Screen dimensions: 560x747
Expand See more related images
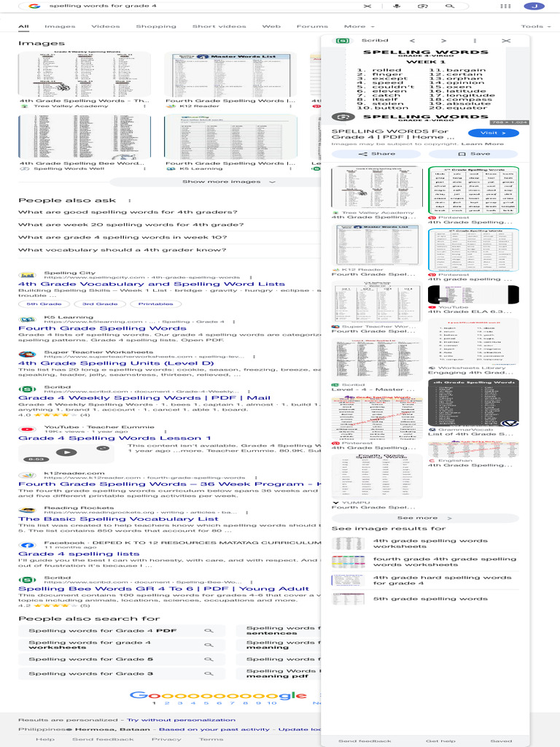[x=425, y=518]
